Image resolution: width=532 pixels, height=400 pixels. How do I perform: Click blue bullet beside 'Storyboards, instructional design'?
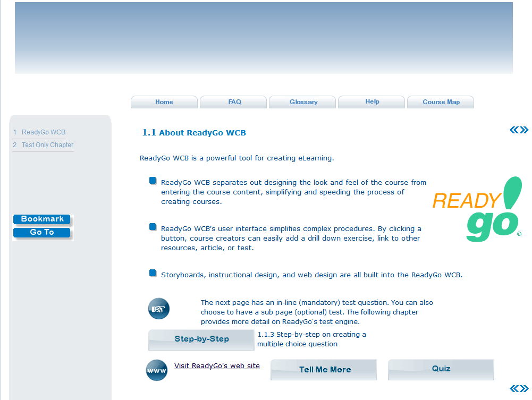pyautogui.click(x=153, y=273)
